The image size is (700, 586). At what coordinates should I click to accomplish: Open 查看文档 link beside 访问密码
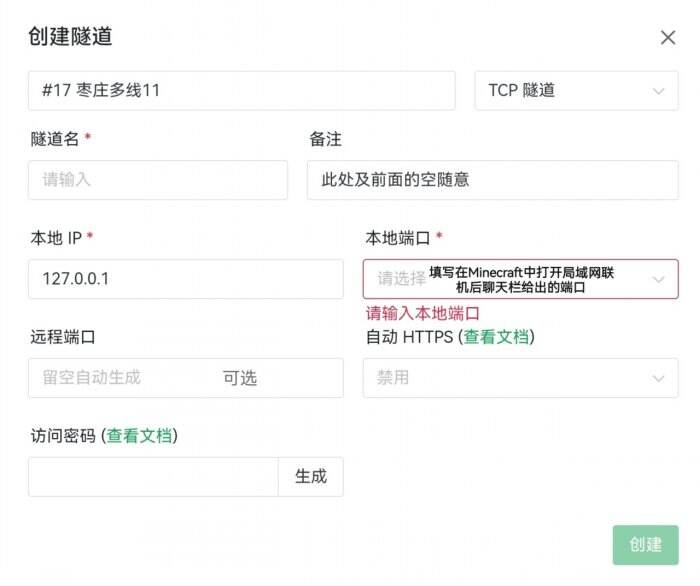coord(139,436)
